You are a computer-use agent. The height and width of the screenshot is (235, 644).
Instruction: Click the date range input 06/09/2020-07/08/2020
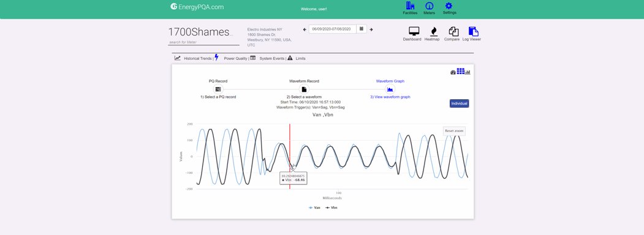click(332, 29)
